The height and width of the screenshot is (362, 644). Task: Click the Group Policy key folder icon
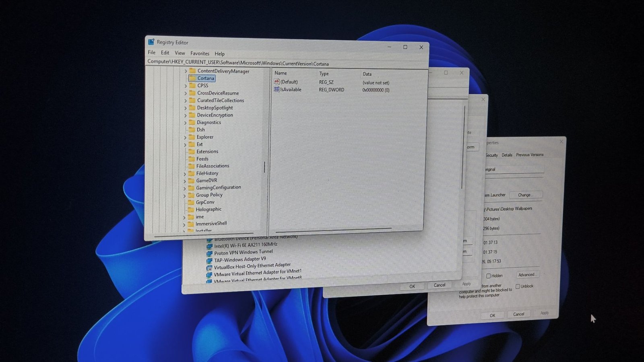[191, 195]
